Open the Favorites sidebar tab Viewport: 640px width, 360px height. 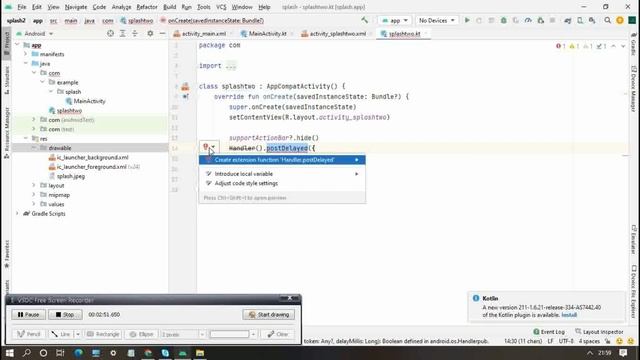tap(7, 254)
